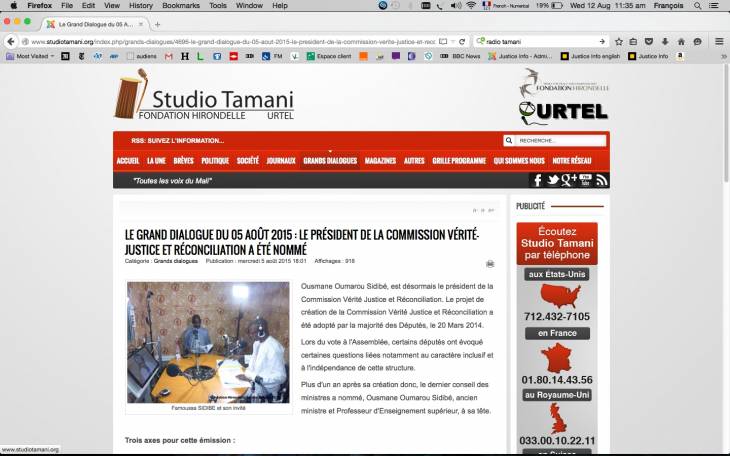Focus the RECHERCHE search field

pos(560,140)
